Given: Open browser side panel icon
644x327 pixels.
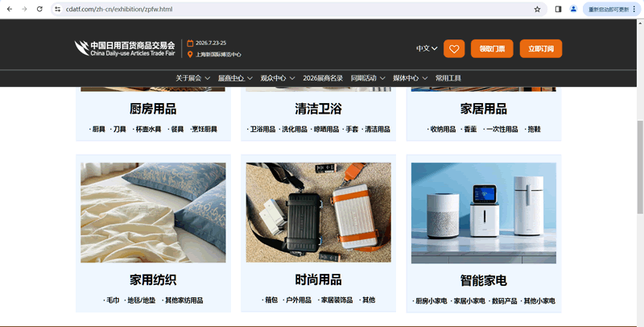Looking at the screenshot, I should (x=559, y=9).
